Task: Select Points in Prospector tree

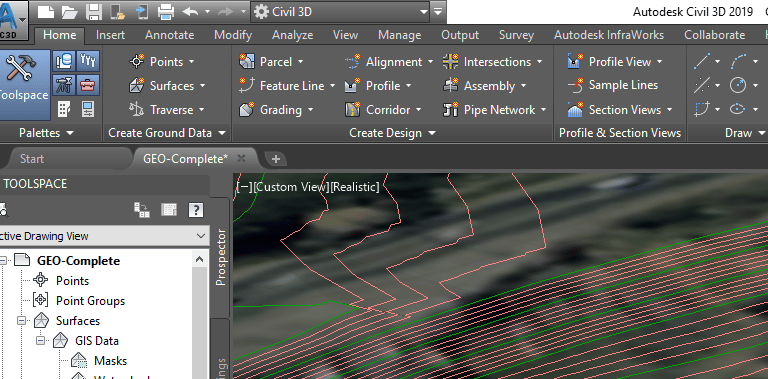Action: 72,281
